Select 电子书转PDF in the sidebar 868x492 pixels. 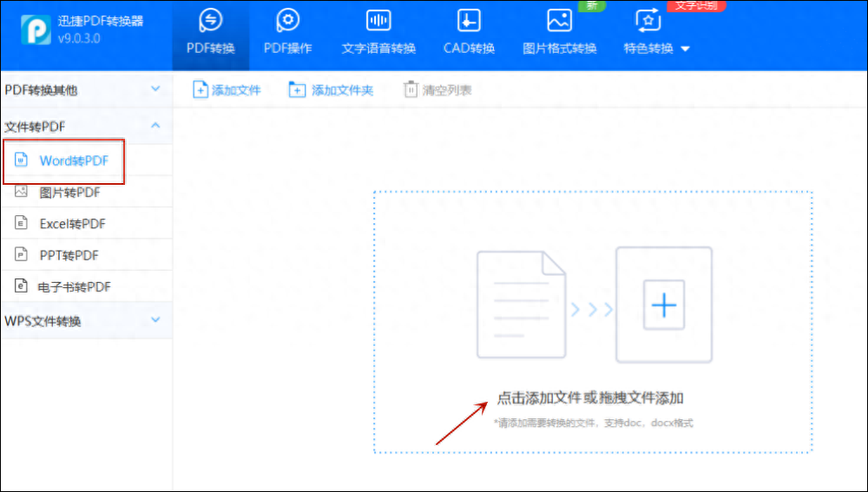tap(86, 286)
